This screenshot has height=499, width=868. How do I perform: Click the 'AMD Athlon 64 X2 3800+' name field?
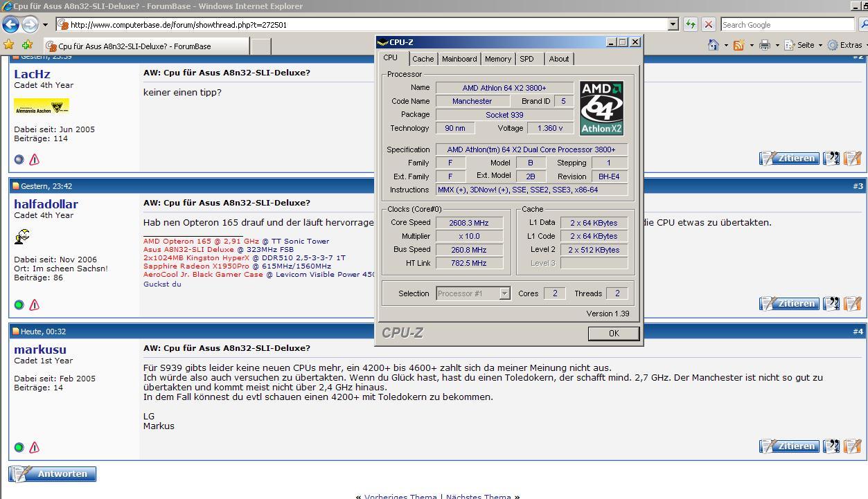(x=504, y=88)
